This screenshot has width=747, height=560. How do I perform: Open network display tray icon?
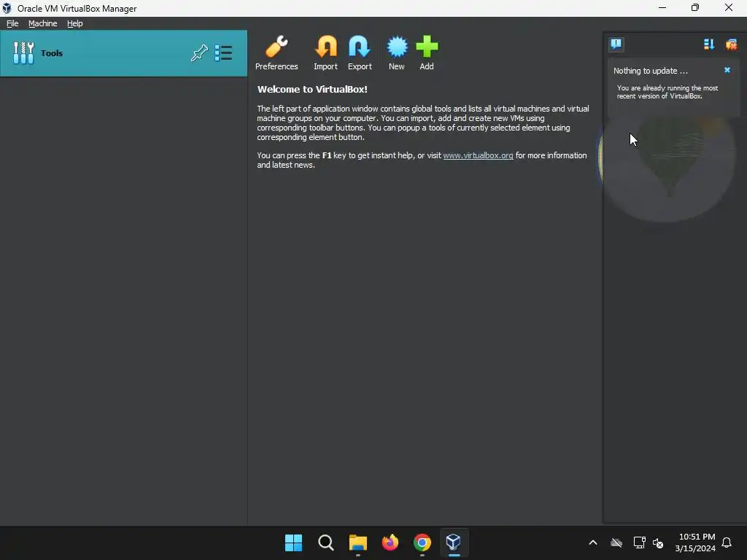(639, 542)
